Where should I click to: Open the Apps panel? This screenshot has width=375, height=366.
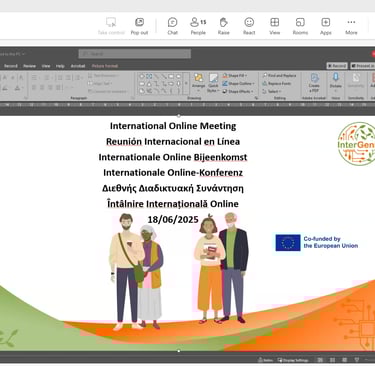(326, 26)
